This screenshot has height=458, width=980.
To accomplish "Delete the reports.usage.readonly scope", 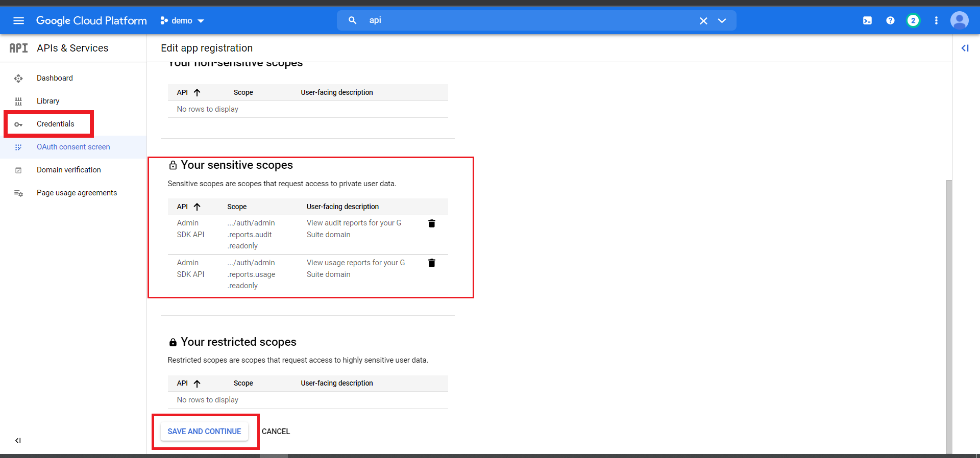I will click(431, 263).
